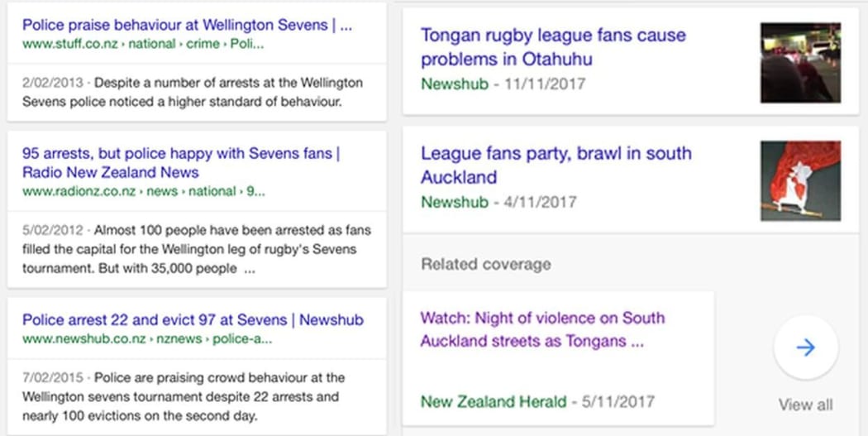Click the "Related coverage" heading
This screenshot has width=868, height=436.
click(485, 265)
